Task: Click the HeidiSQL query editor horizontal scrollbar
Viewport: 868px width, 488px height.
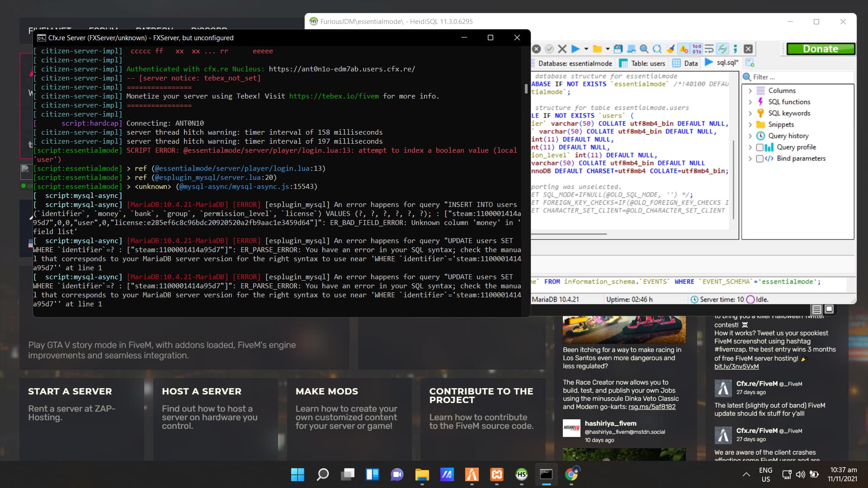Action: point(569,234)
